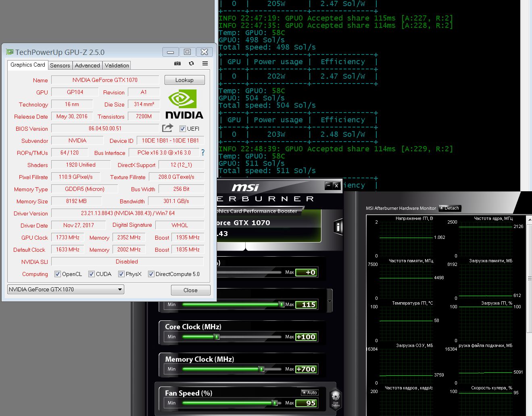532x416 pixels.
Task: Click the BIOS Version field 86.04.50.00.51
Action: click(105, 128)
